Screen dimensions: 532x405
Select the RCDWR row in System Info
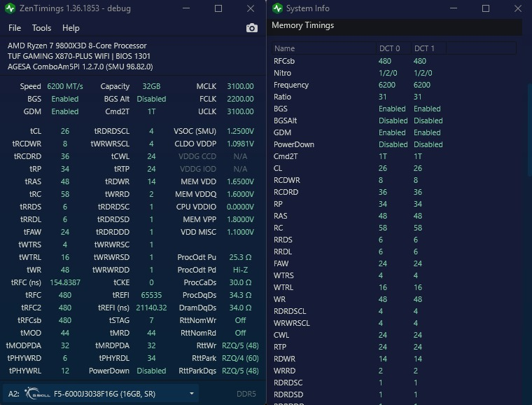(393, 180)
